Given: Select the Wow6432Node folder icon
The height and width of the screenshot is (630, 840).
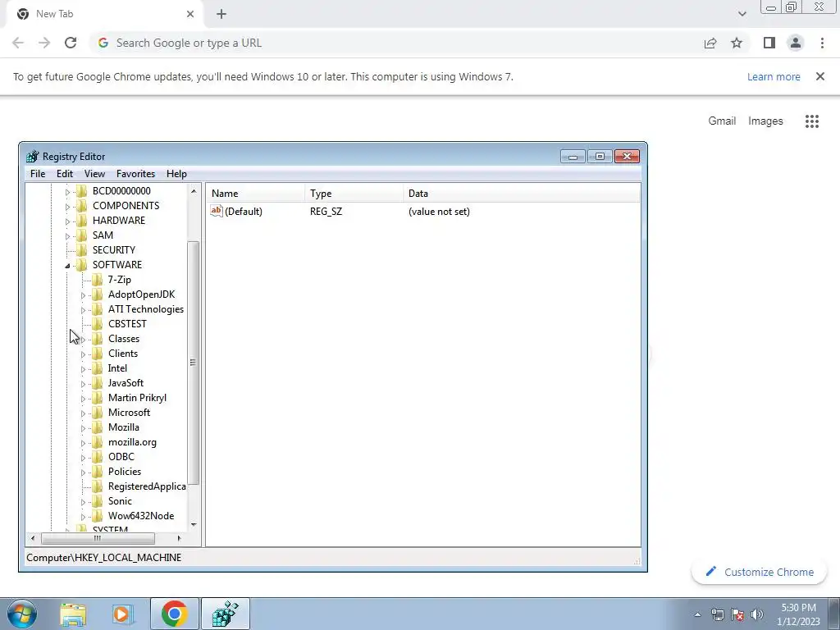Looking at the screenshot, I should pos(97,515).
